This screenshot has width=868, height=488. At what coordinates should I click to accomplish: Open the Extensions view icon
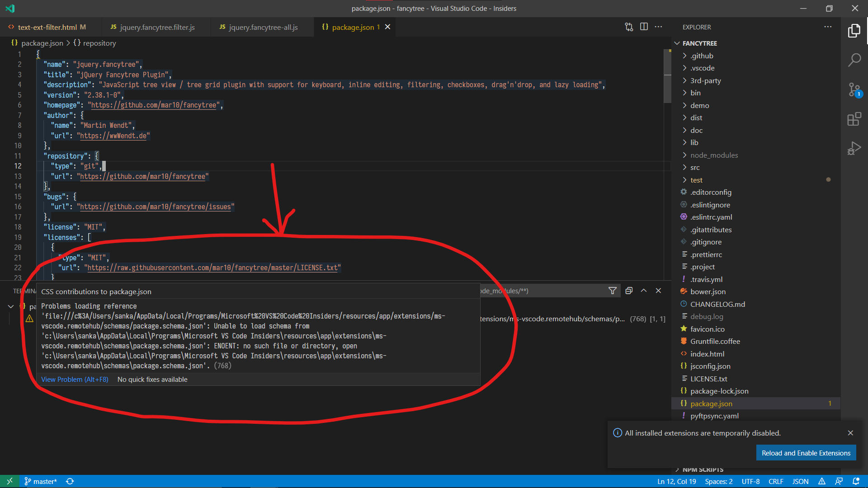(x=854, y=119)
